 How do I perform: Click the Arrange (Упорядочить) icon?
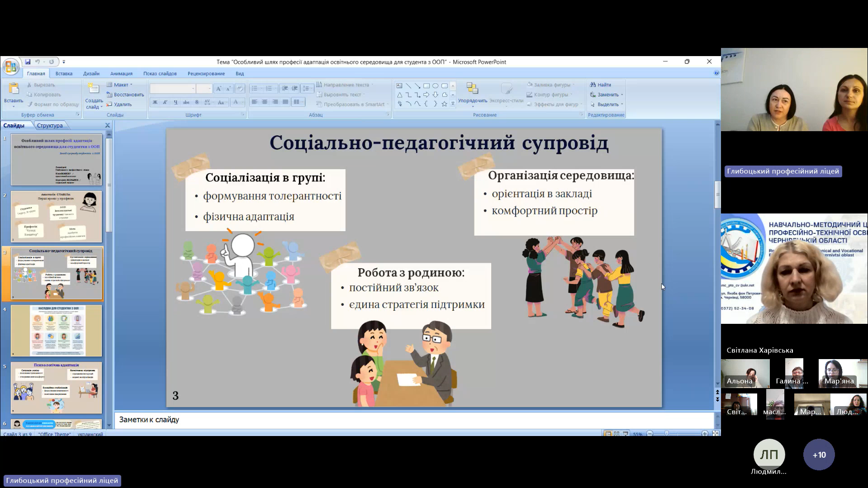pos(472,90)
